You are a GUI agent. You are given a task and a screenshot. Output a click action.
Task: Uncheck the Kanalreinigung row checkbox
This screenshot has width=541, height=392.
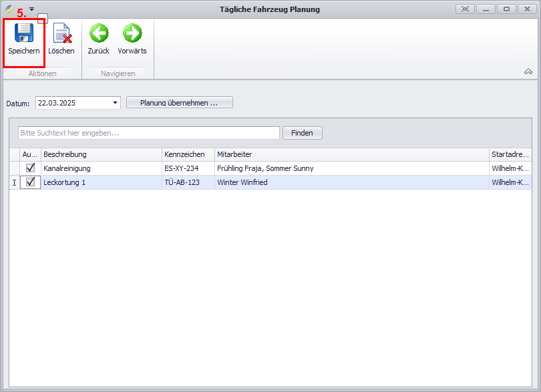tap(31, 168)
